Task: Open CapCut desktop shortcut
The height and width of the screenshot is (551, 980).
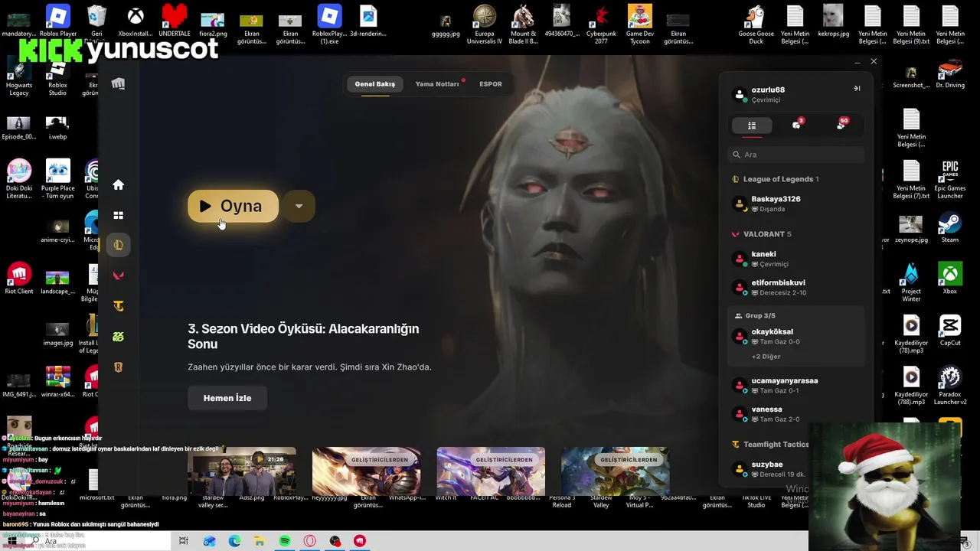Action: [950, 331]
